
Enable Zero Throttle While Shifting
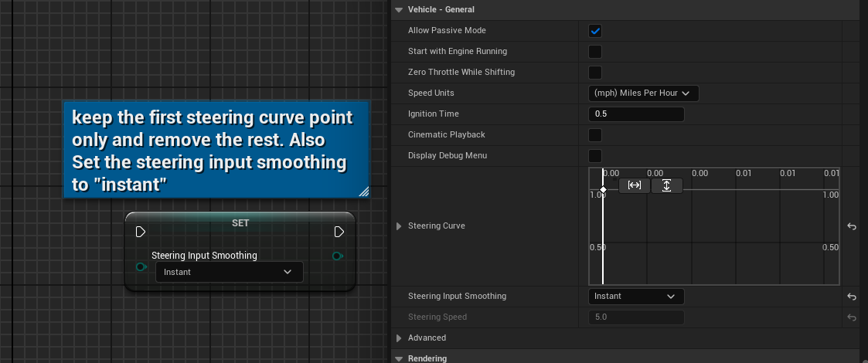595,73
